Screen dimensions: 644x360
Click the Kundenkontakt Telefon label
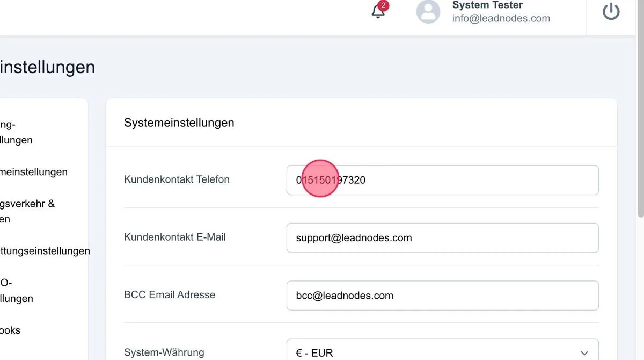pos(177,179)
